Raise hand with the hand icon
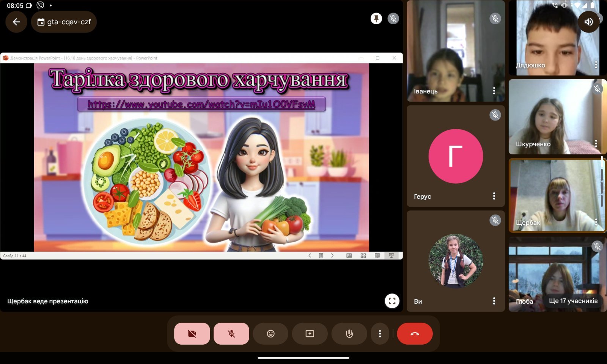The image size is (607, 364). click(x=349, y=334)
